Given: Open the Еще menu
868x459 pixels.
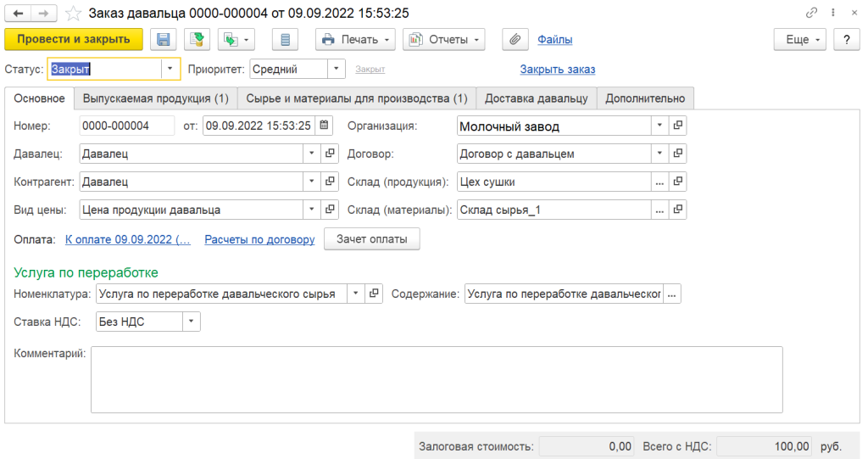Looking at the screenshot, I should click(800, 39).
